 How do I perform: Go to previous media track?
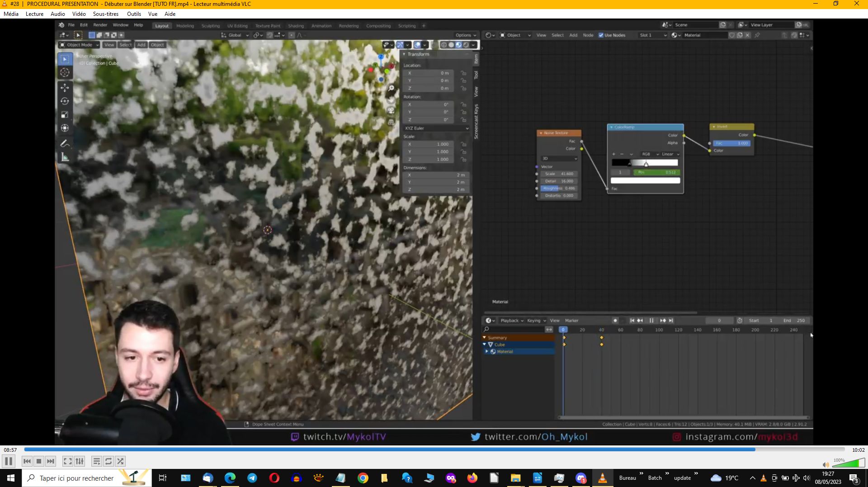pyautogui.click(x=27, y=461)
